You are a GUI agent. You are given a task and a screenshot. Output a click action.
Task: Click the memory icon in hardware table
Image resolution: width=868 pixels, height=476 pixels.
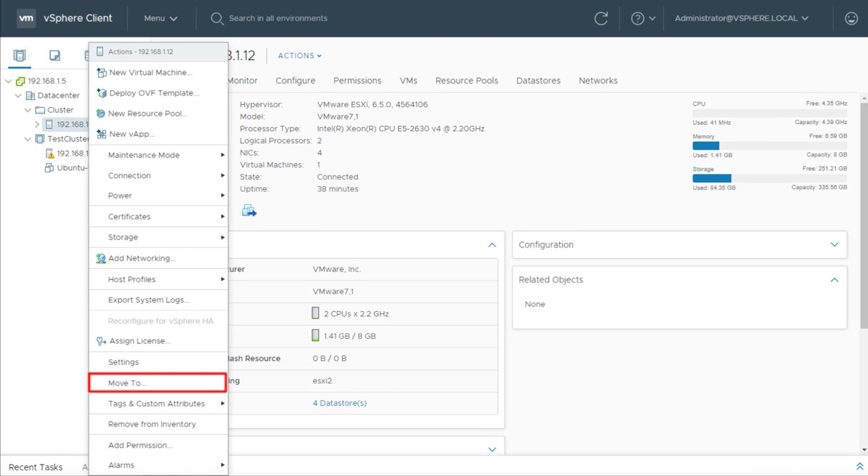[x=316, y=335]
